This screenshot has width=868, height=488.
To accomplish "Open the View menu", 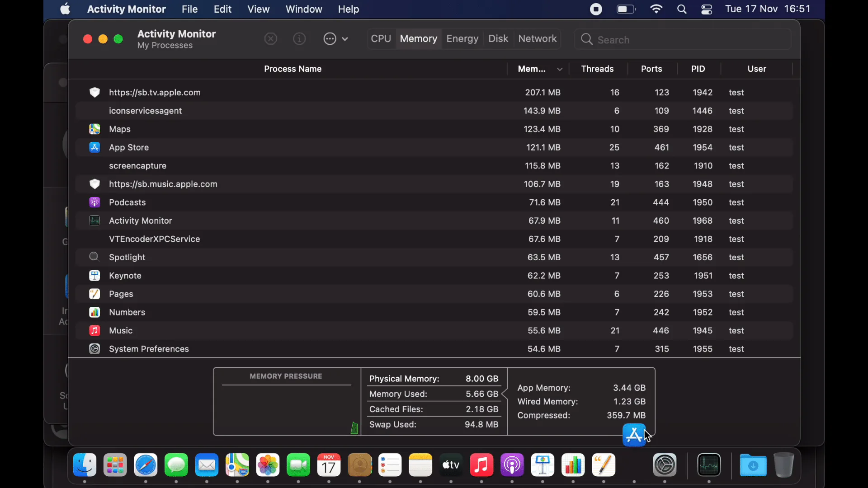I will point(259,9).
